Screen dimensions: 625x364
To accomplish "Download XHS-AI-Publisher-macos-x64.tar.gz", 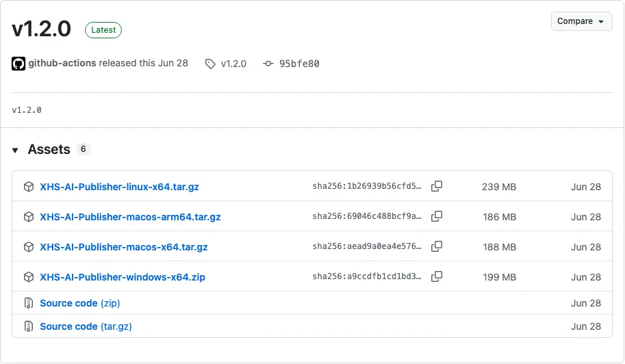I will click(x=124, y=247).
